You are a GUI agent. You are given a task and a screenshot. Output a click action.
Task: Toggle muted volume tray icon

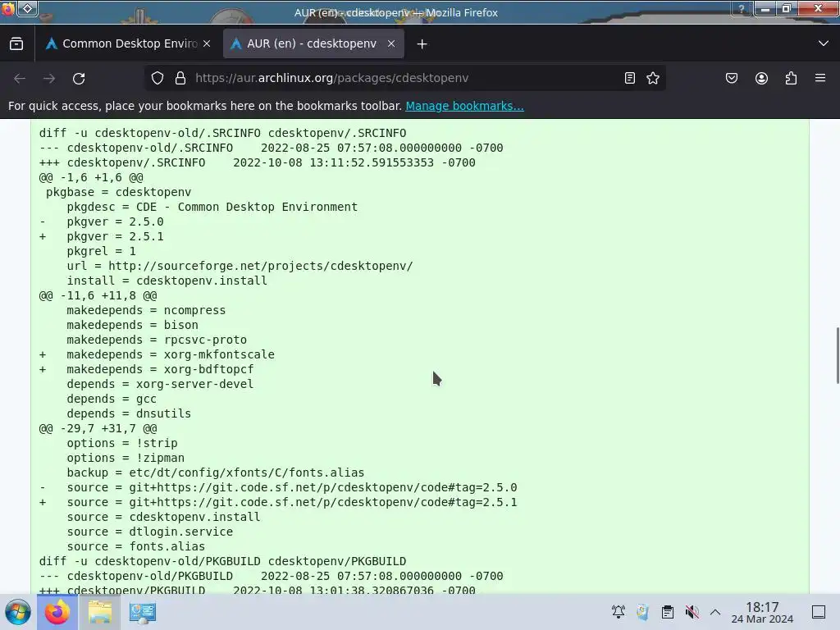tap(692, 612)
